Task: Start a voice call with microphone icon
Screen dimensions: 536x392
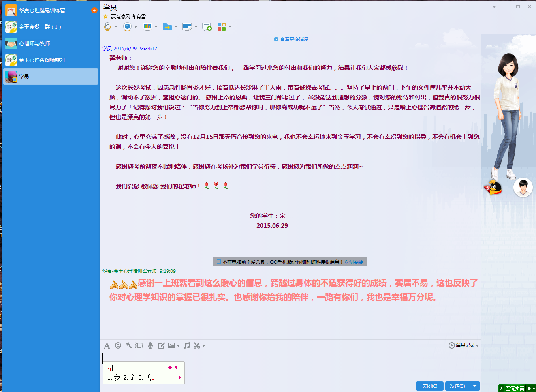Action: click(107, 27)
